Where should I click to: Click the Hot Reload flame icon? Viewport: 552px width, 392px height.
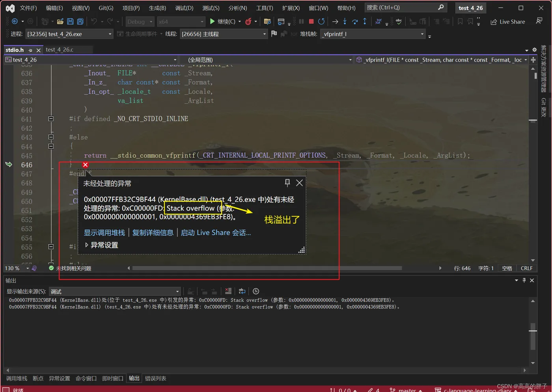[248, 21]
